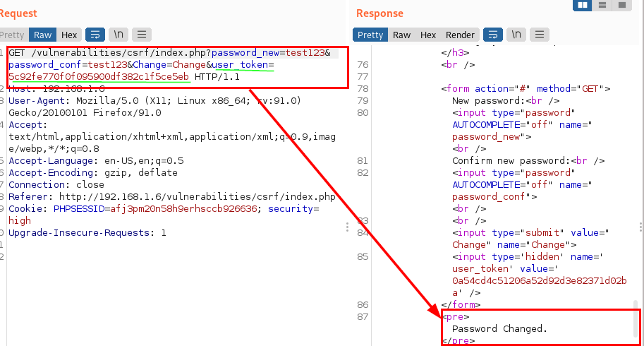This screenshot has height=346, width=644.
Task: Switch Request view to Pretty tab
Action: coord(12,35)
